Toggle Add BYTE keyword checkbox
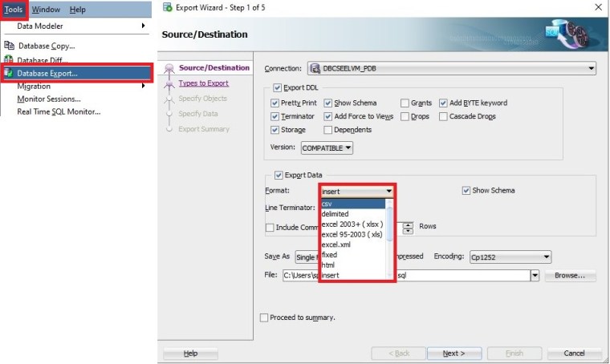Image resolution: width=610 pixels, height=364 pixels. coord(443,103)
